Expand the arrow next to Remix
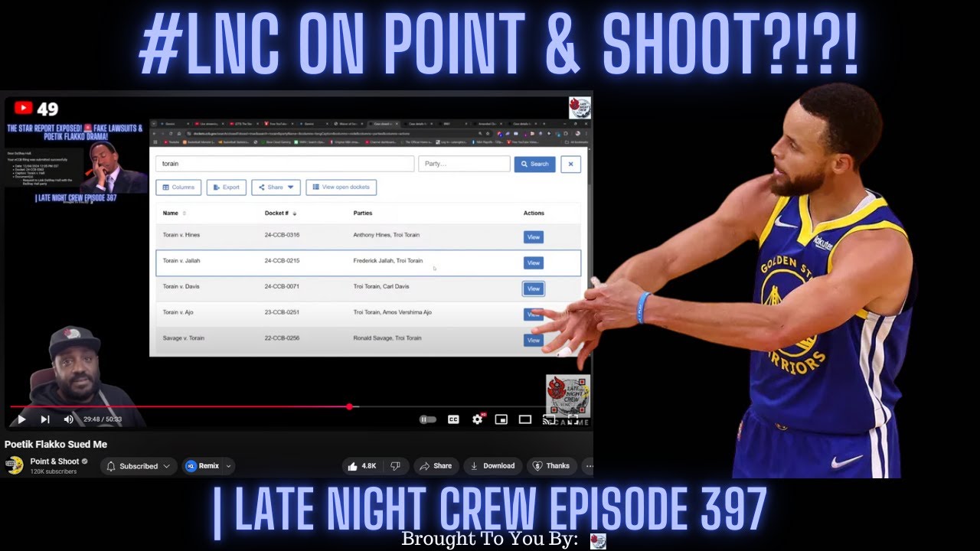The height and width of the screenshot is (551, 980). point(228,466)
